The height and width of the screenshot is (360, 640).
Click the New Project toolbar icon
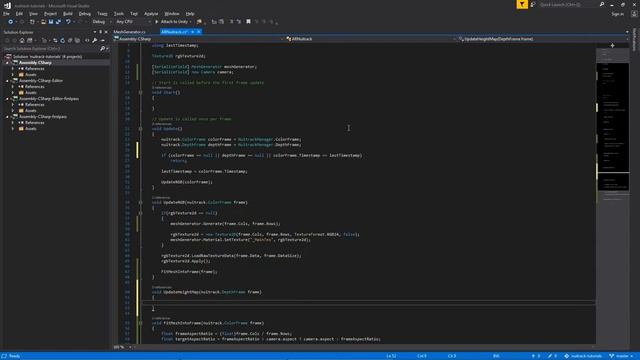coord(32,22)
